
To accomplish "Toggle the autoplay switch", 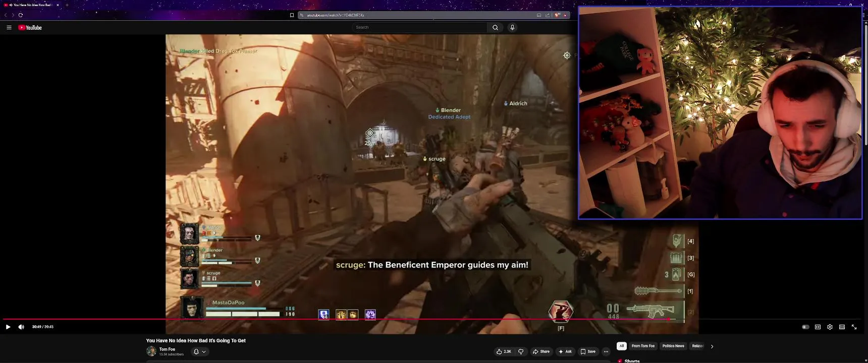I will coord(805,327).
